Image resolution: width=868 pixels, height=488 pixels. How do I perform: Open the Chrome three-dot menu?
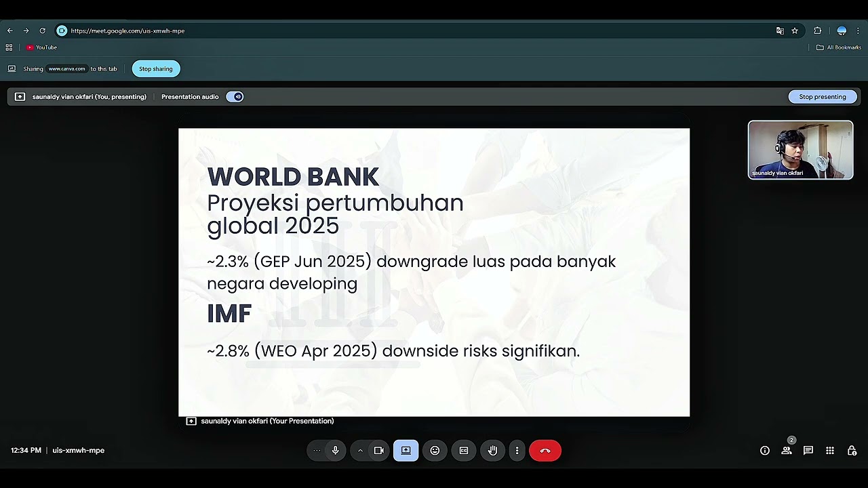point(858,30)
